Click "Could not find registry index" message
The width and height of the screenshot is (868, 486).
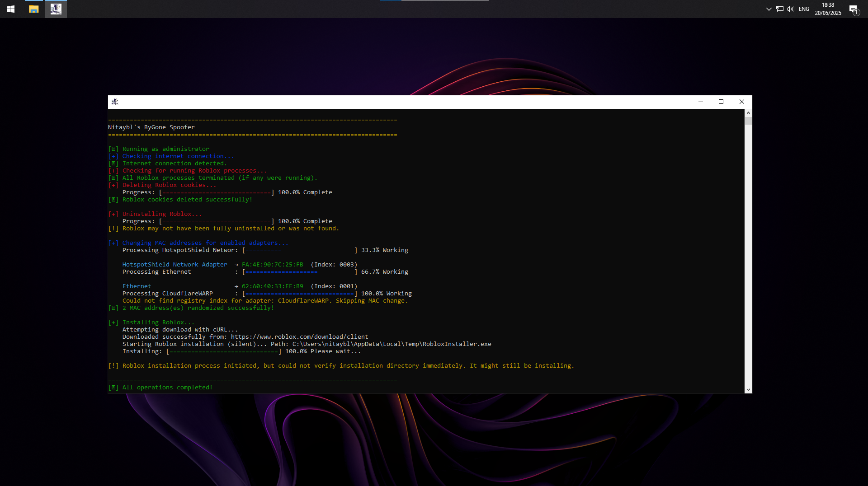(x=265, y=301)
